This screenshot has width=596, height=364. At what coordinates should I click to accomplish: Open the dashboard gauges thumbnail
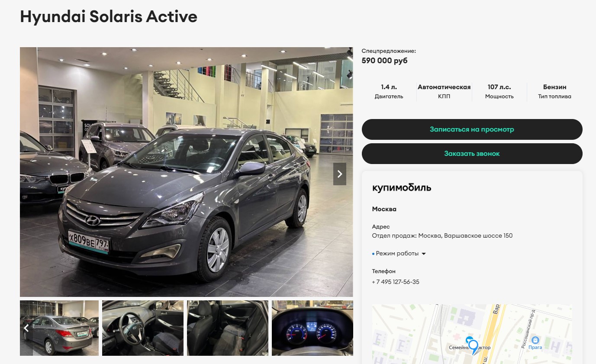click(x=312, y=328)
